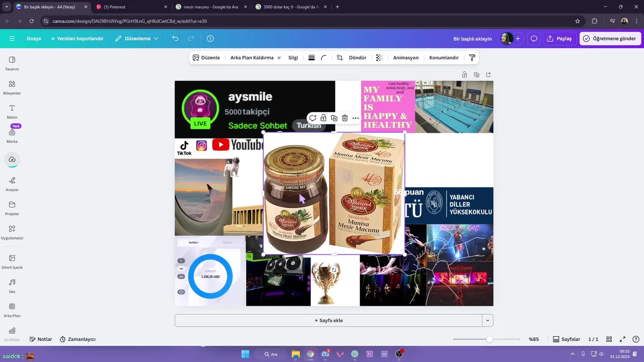Enter fullscreen presentation mode
Image resolution: width=644 pixels, height=362 pixels.
(x=622, y=339)
